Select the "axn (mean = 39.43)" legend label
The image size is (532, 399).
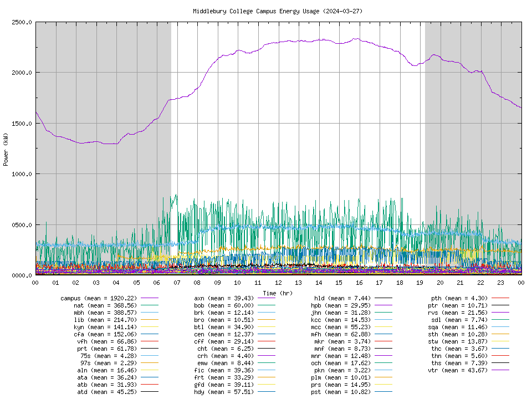click(224, 298)
